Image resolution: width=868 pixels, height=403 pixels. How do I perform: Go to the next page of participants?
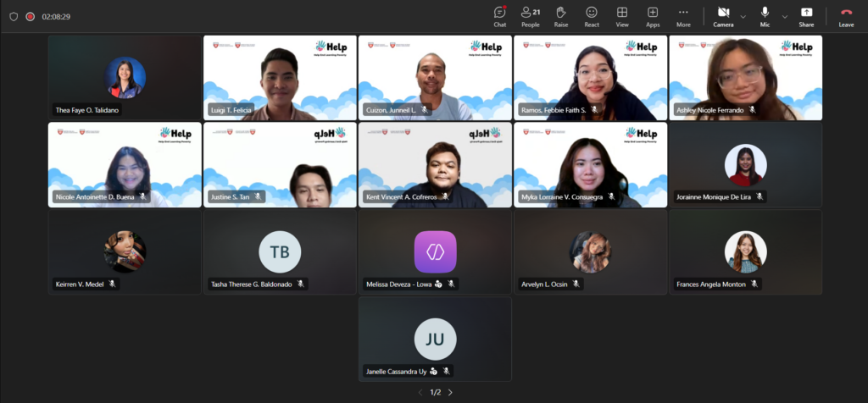tap(450, 393)
